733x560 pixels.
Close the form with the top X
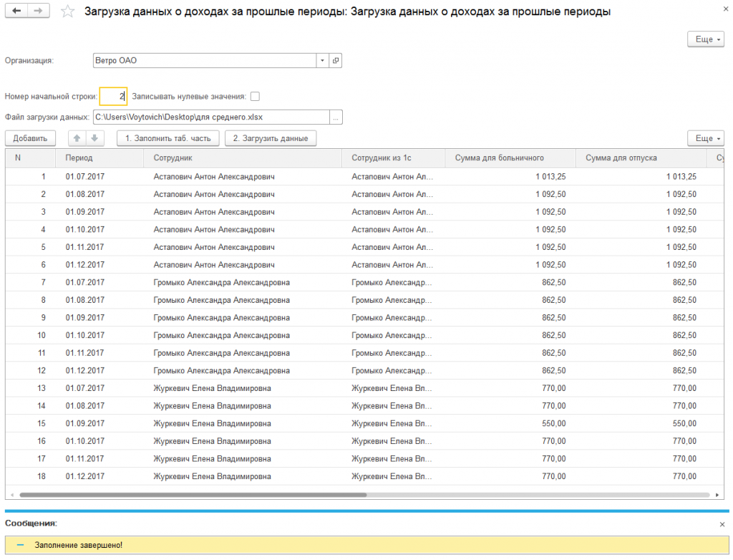coord(726,9)
